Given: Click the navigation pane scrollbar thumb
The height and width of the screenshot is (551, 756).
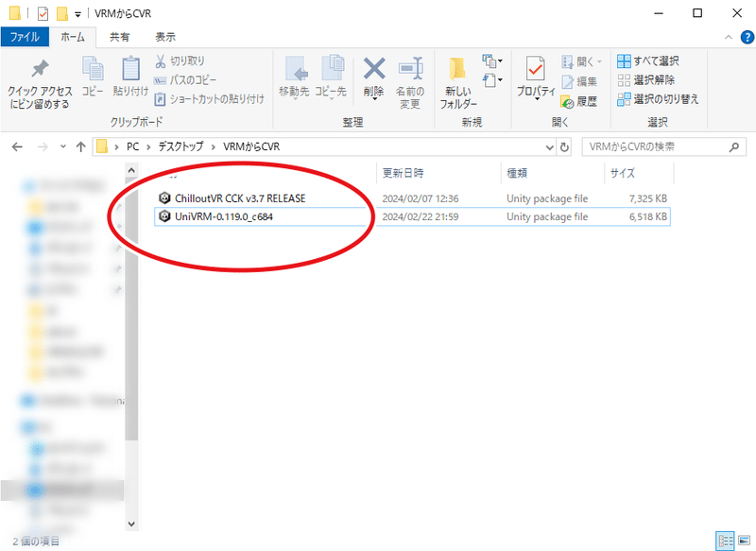Looking at the screenshot, I should pos(131,308).
